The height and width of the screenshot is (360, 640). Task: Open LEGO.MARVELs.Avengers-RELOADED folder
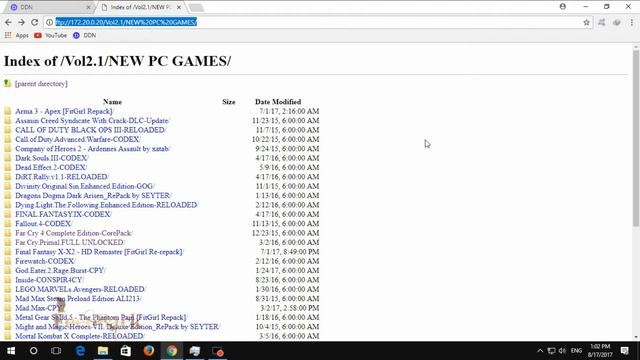coord(80,289)
